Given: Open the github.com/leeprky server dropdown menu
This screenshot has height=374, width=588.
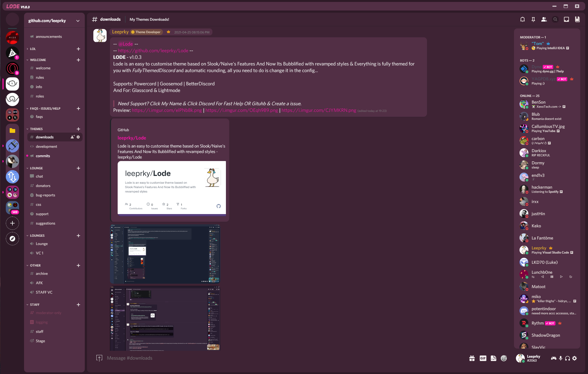Looking at the screenshot, I should click(78, 21).
